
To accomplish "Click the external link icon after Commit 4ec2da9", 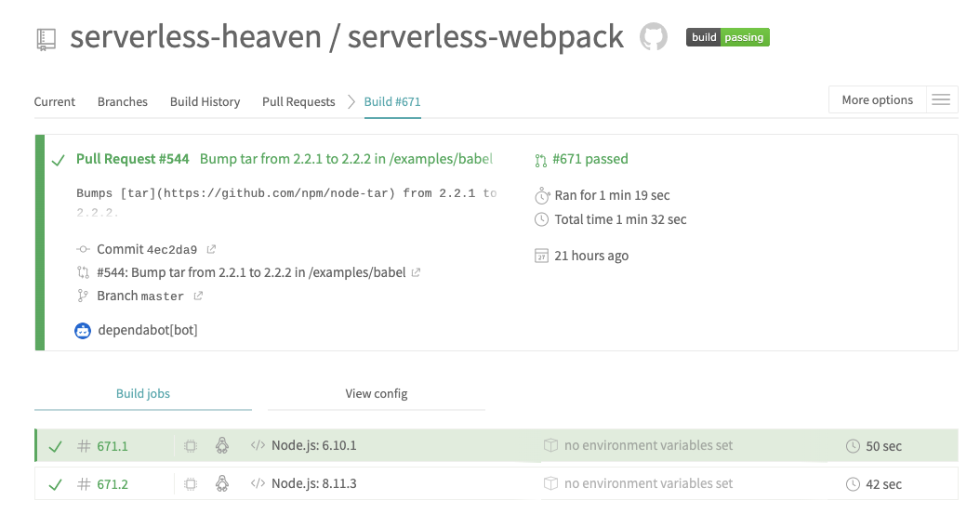I will [211, 249].
